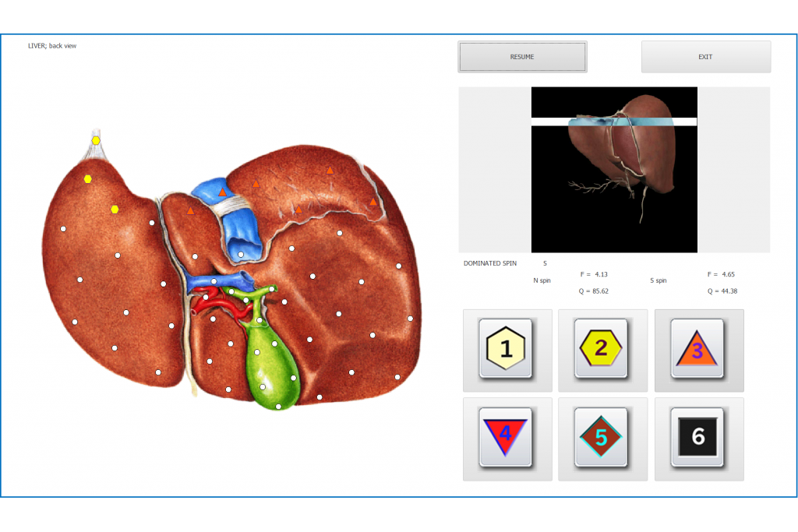
Task: Click the orange triangle near the vena cava
Action: [x=224, y=191]
